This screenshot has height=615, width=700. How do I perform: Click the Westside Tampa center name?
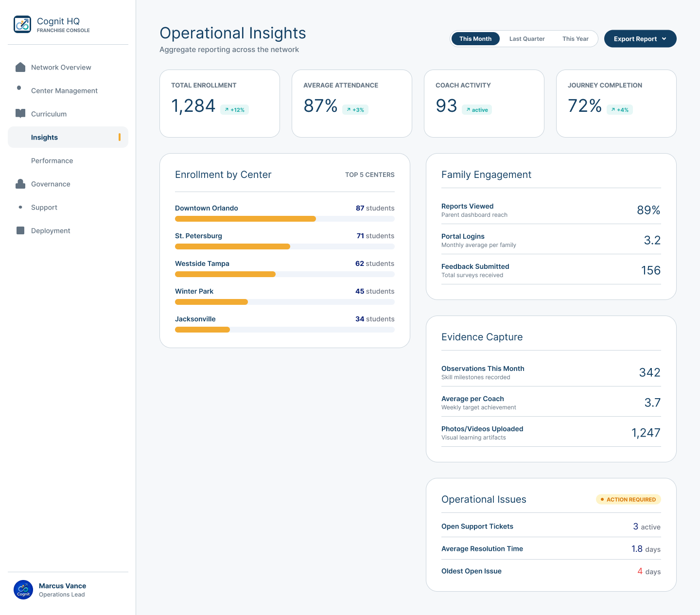coord(202,264)
